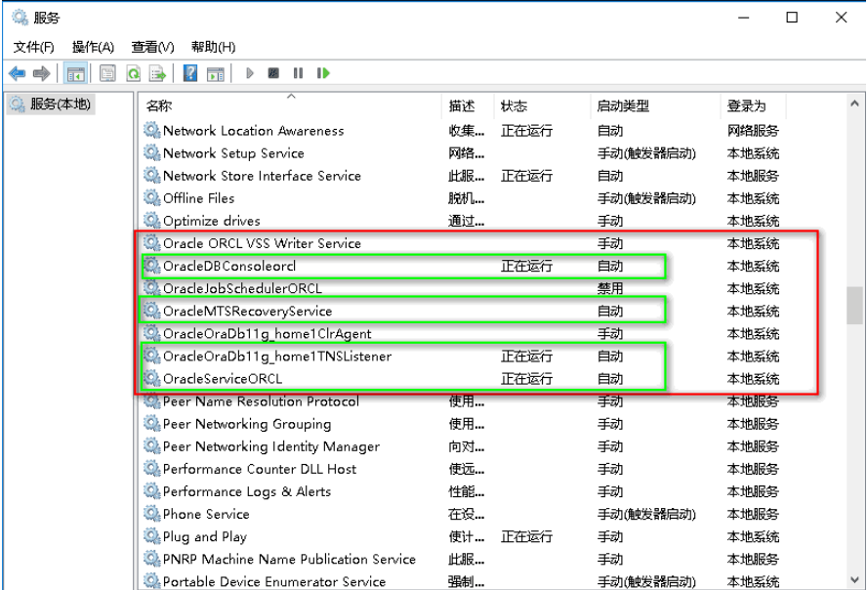
Task: Click the gear icon beside Plug and Play
Action: click(x=151, y=536)
